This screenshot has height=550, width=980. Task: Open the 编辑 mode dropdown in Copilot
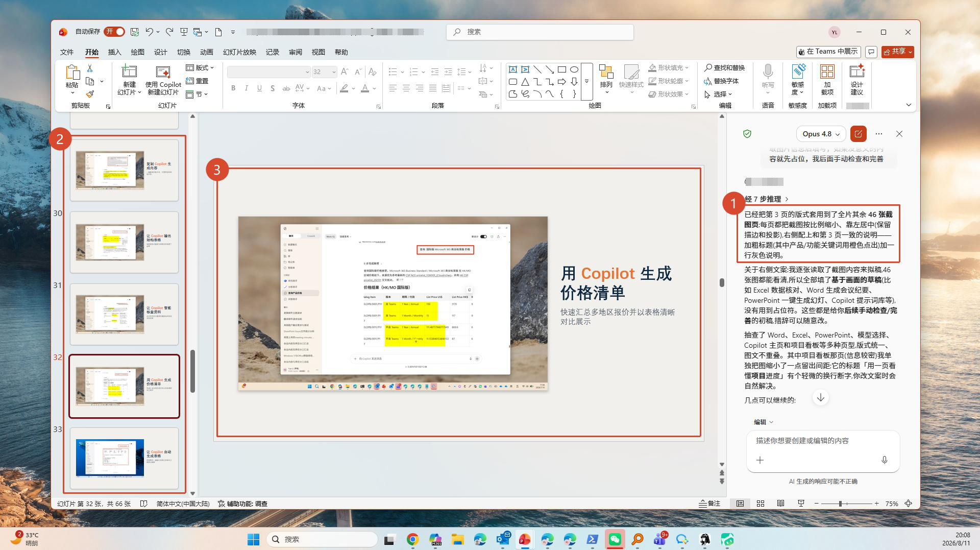tap(764, 422)
